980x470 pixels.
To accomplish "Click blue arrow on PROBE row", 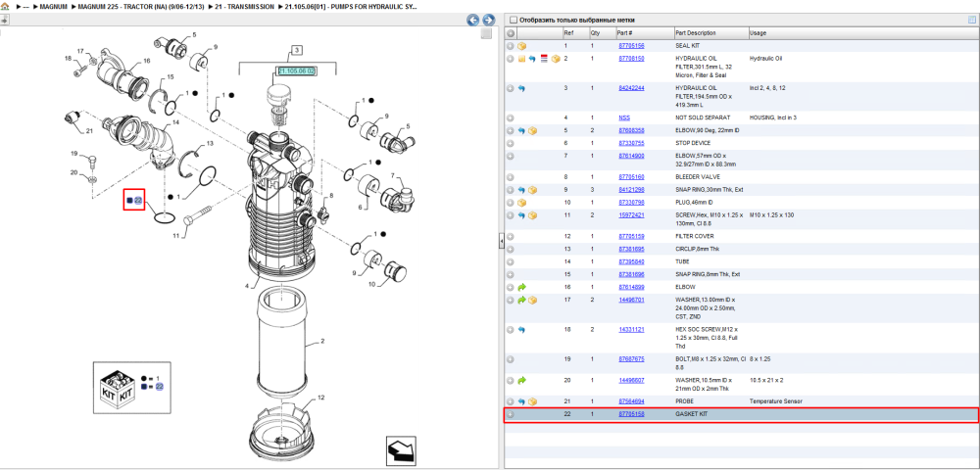I will [x=522, y=401].
